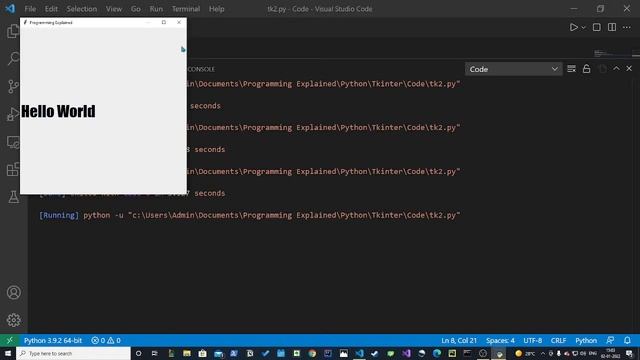This screenshot has height=360, width=640.
Task: Open the output channel dropdown showing Code
Action: coord(513,69)
